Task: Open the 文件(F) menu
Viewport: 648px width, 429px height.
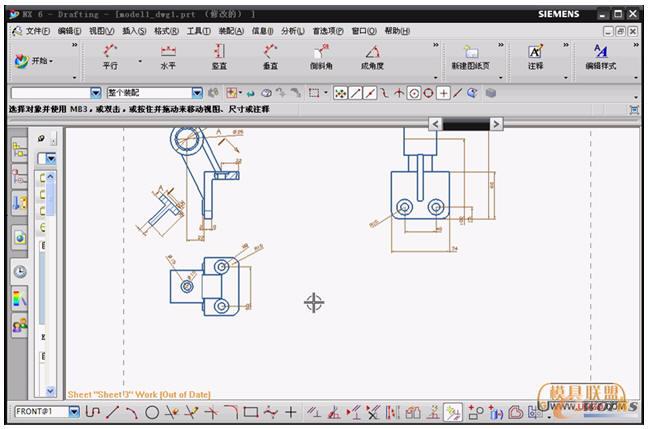Action: pos(36,31)
